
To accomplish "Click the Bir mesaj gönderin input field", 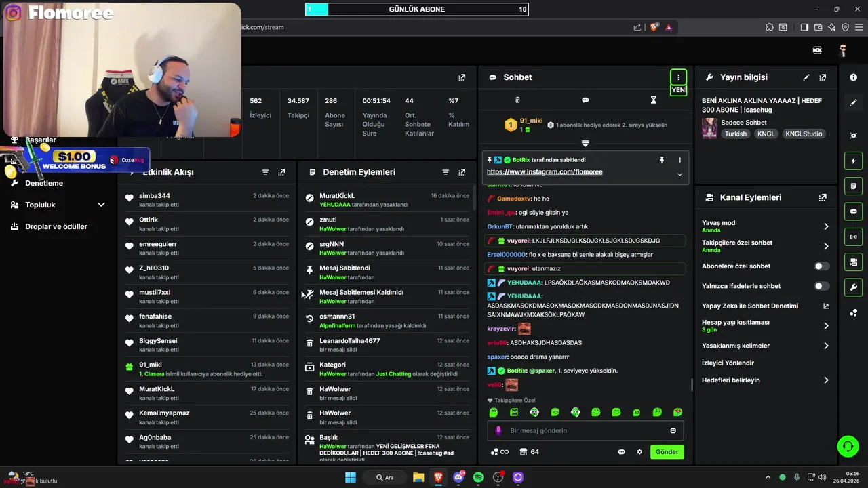I will tap(585, 430).
